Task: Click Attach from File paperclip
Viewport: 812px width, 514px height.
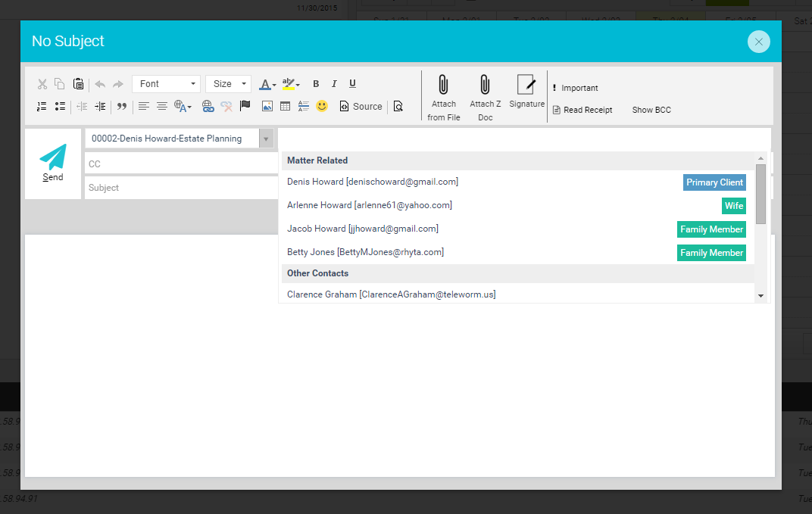Action: click(444, 98)
